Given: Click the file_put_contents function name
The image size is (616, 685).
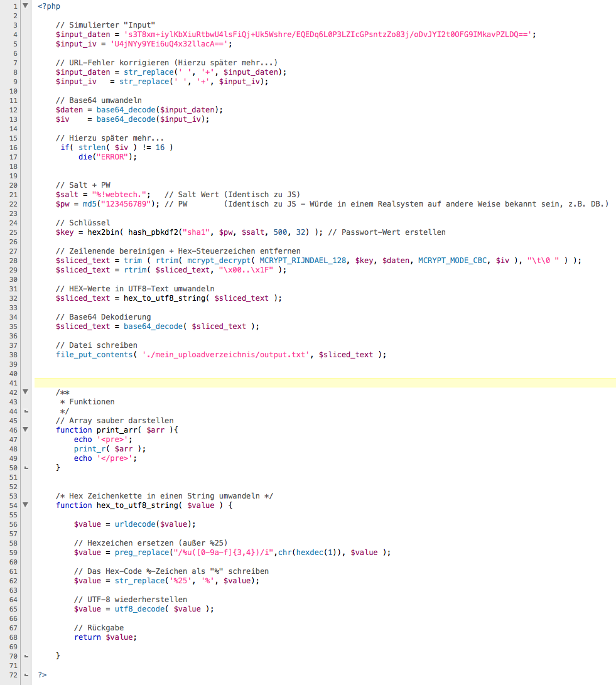Looking at the screenshot, I should pyautogui.click(x=94, y=355).
